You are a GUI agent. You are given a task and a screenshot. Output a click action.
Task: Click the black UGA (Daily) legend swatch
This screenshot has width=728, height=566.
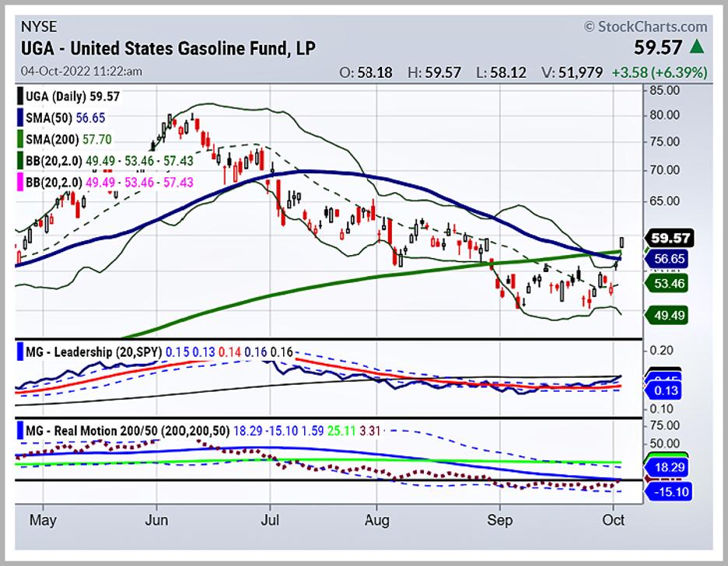[19, 99]
